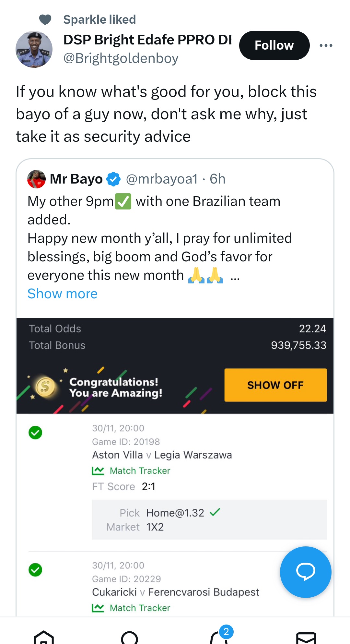Open the Search tab in bottom navigation

tap(129, 637)
